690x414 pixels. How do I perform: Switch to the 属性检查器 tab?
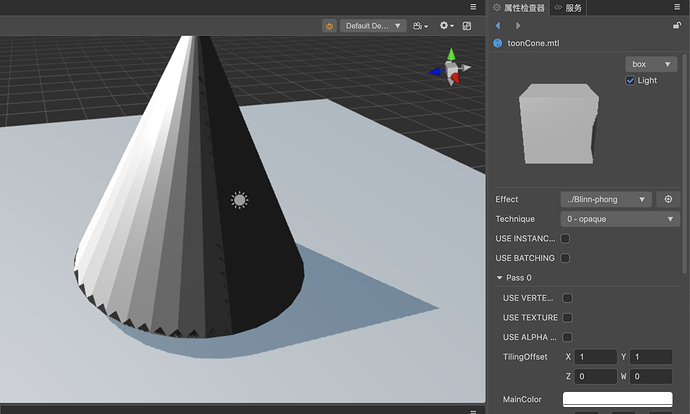[x=518, y=7]
